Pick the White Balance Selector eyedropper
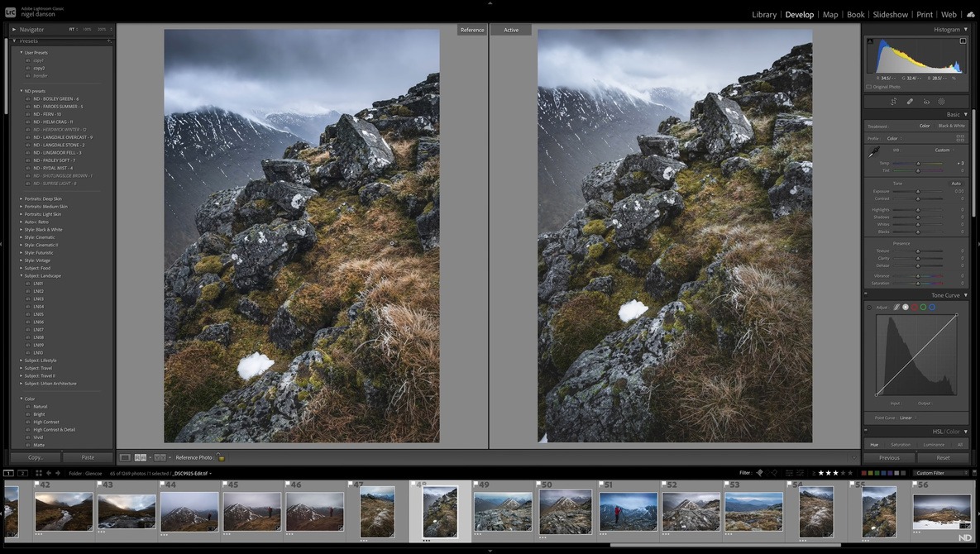The image size is (980, 554). pyautogui.click(x=874, y=152)
